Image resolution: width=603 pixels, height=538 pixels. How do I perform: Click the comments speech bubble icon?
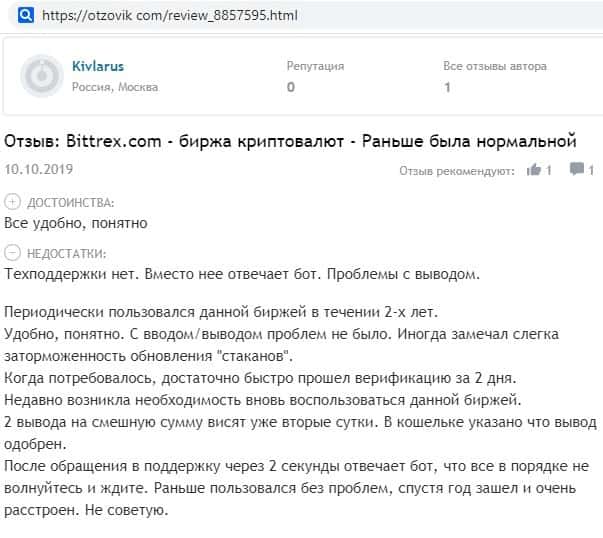click(575, 170)
